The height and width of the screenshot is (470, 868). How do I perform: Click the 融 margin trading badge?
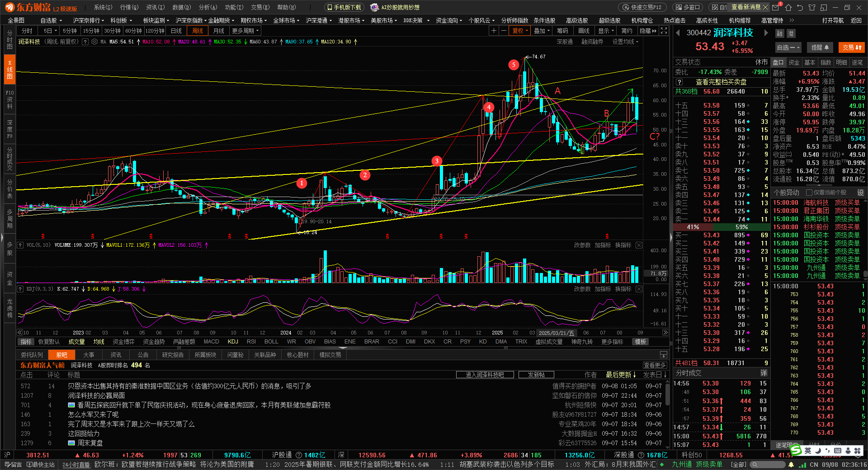pos(779,33)
